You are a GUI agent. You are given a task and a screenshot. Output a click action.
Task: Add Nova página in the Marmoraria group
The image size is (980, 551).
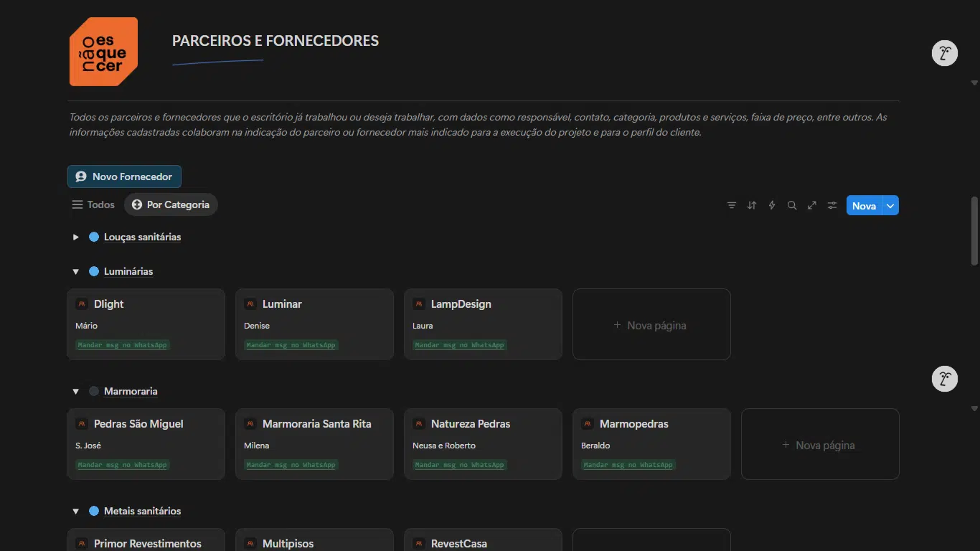coord(820,444)
